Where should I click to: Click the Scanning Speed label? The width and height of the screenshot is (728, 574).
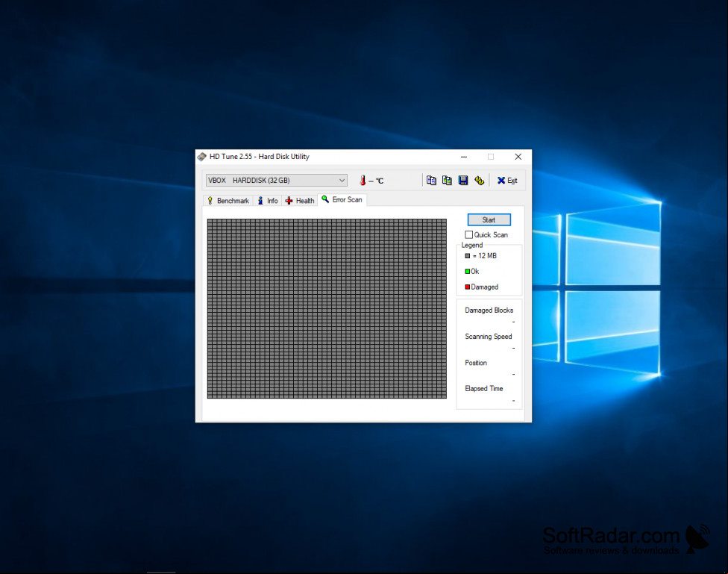(x=489, y=337)
